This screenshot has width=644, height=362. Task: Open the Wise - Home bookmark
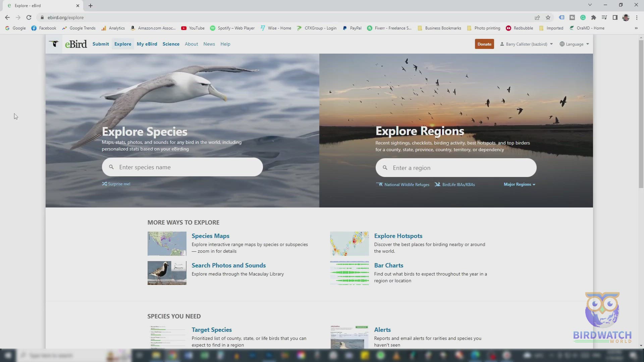276,28
